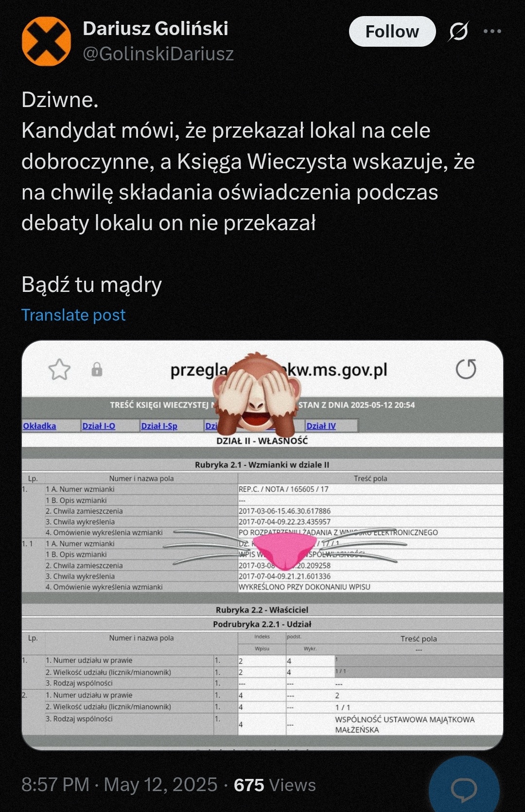
Task: Follow Dariusz Goliński
Action: click(392, 32)
